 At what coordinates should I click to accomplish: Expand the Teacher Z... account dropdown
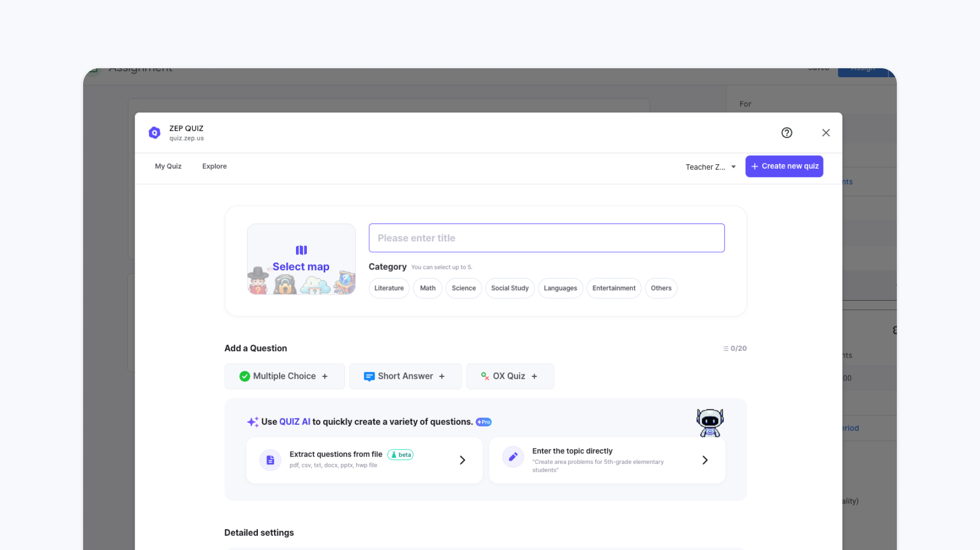711,167
